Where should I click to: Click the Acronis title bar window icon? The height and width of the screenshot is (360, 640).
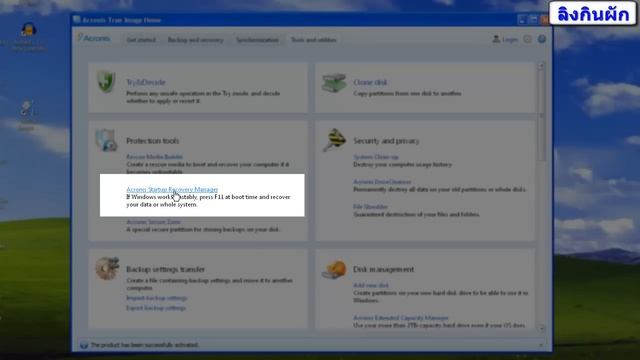pos(77,20)
